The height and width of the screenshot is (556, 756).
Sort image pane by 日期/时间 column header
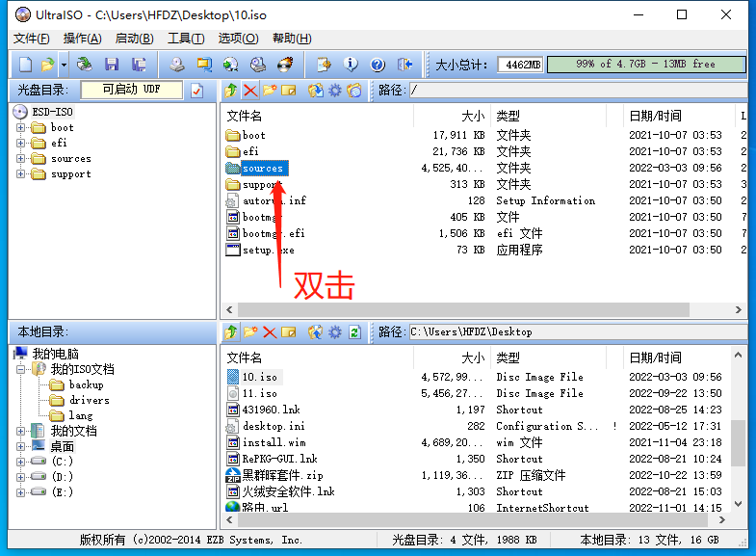pos(679,116)
